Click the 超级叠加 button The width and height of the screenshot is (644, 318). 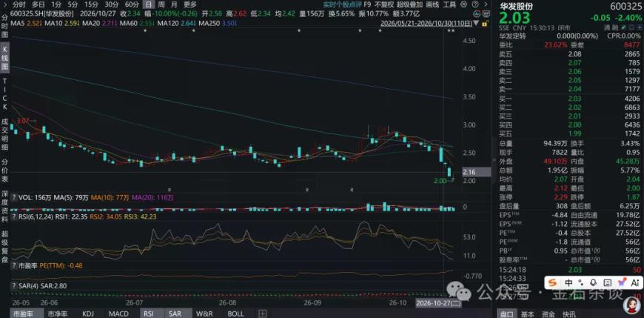click(409, 4)
